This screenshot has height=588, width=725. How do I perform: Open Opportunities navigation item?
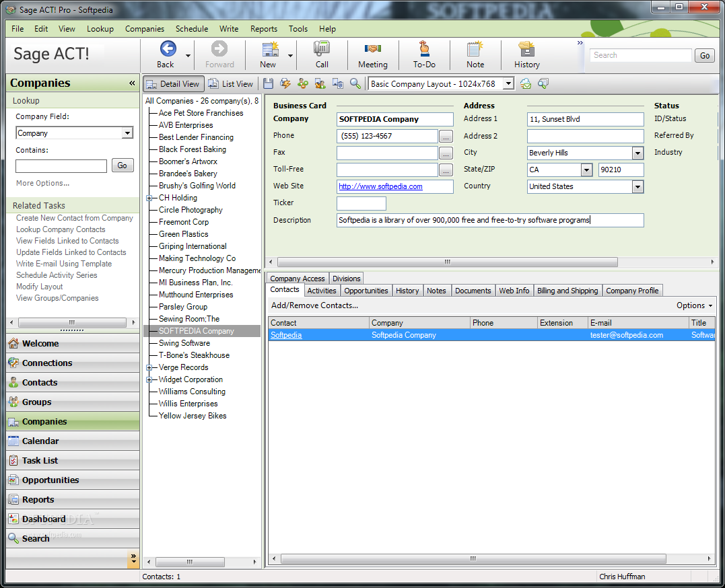pos(73,480)
